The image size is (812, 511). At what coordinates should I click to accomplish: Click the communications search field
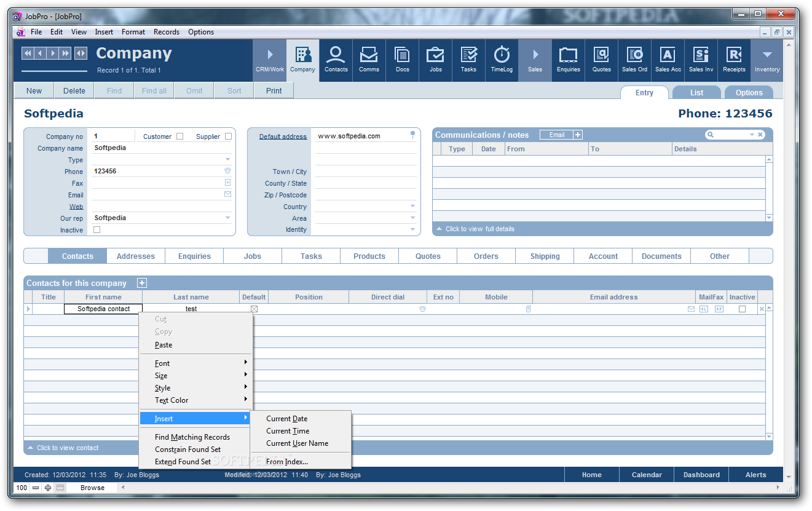[731, 135]
